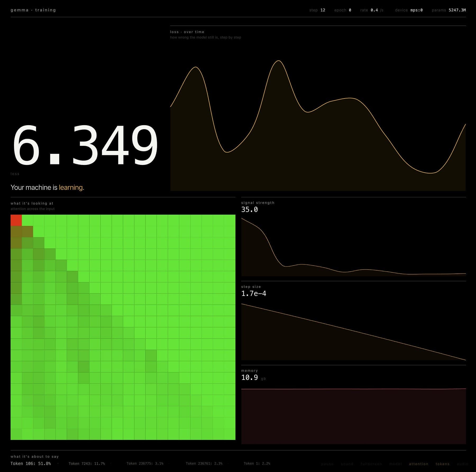
Task: Toggle the tokens display
Action: 442,464
